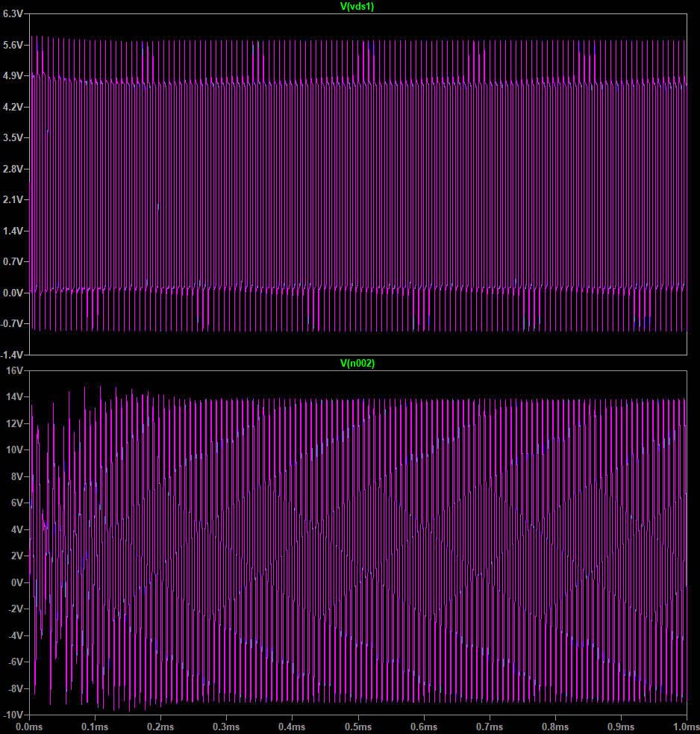Select the 6.3V tick on upper axis
Viewport: 700px width, 734px height.
point(13,13)
